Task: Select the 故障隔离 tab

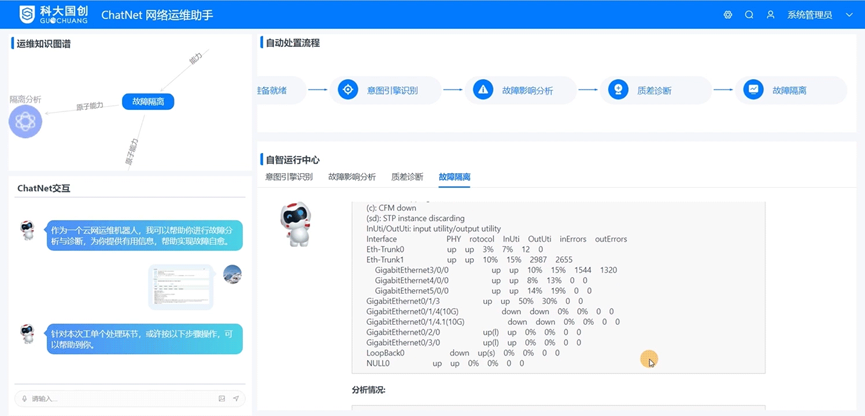Action: [454, 177]
